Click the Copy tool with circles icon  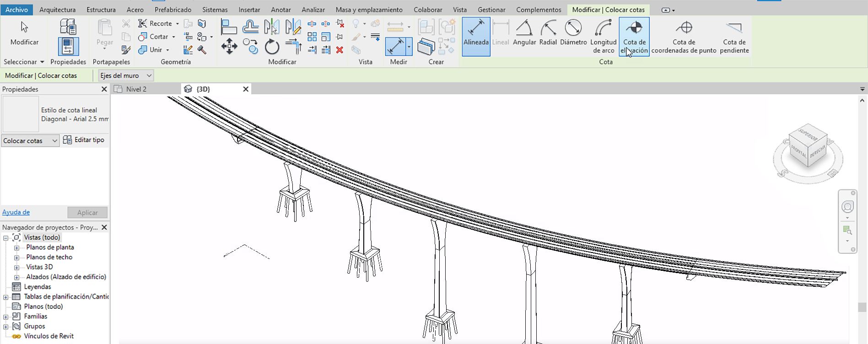250,46
